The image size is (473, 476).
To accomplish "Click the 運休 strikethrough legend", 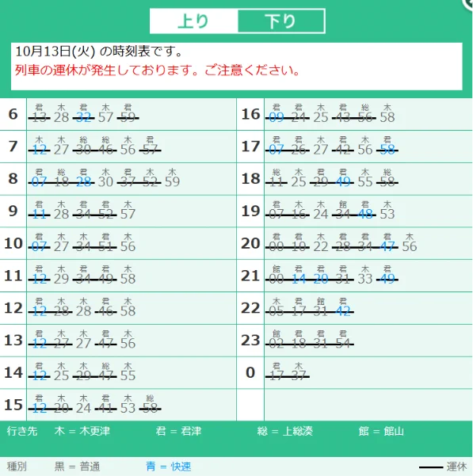I will point(443,467).
